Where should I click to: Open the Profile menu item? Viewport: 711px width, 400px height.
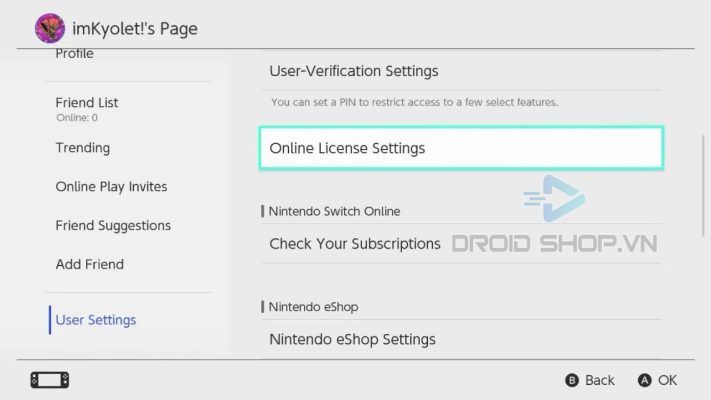[x=74, y=54]
